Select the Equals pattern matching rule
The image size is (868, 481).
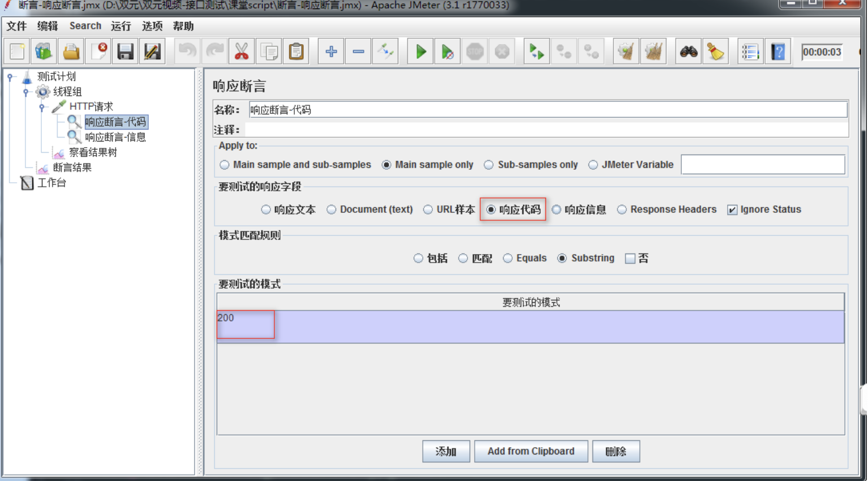pyautogui.click(x=509, y=258)
